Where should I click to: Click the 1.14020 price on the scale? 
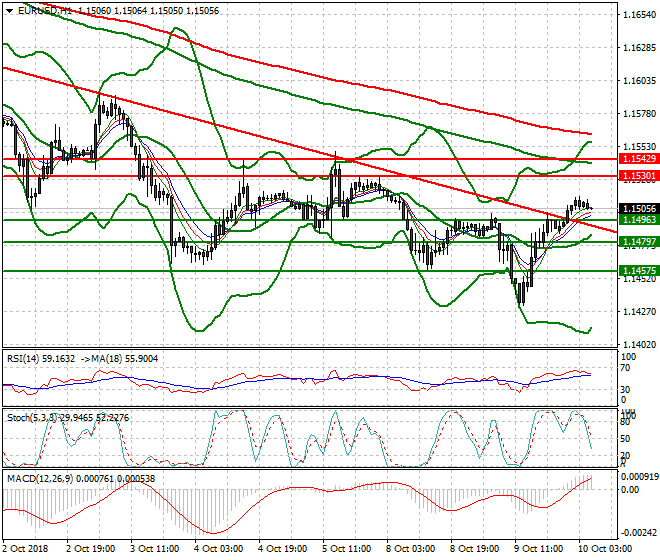coord(639,344)
